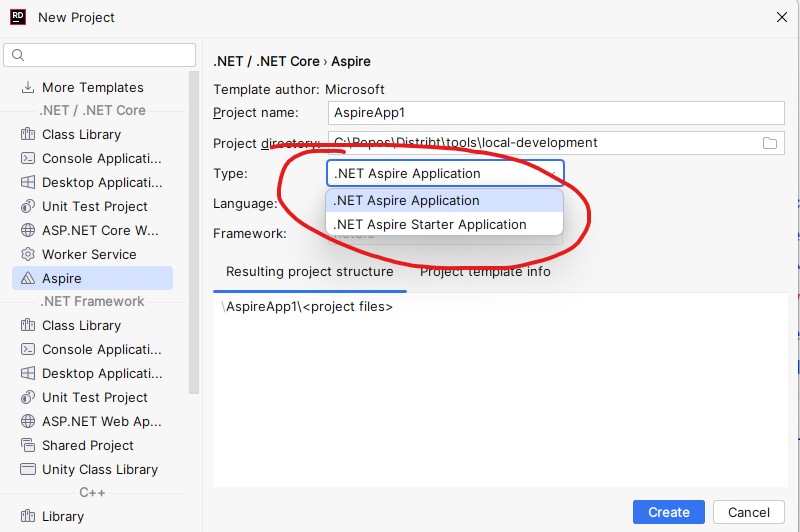Click the C++ Library icon
Image resolution: width=800 pixels, height=532 pixels.
28,516
